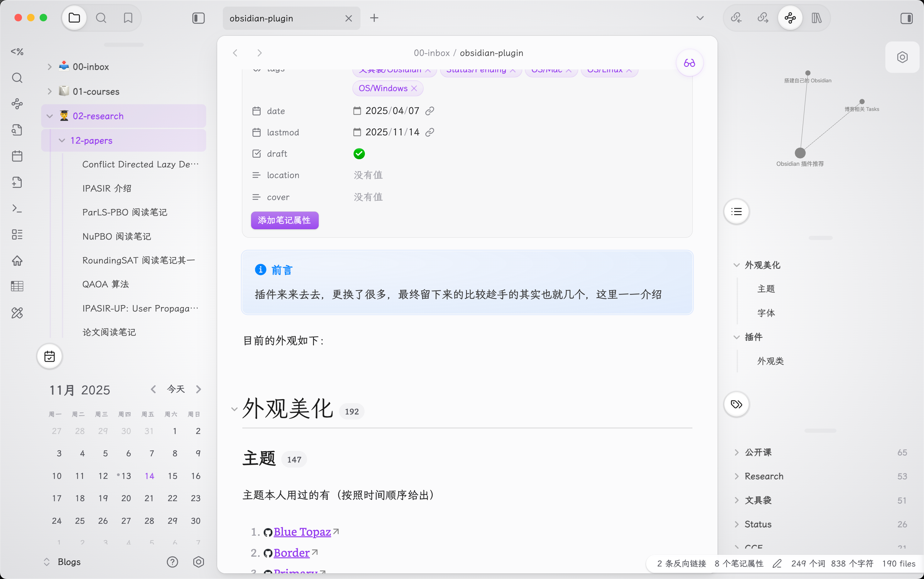Click the reading mode glasses icon
The image size is (924, 579).
pyautogui.click(x=689, y=63)
